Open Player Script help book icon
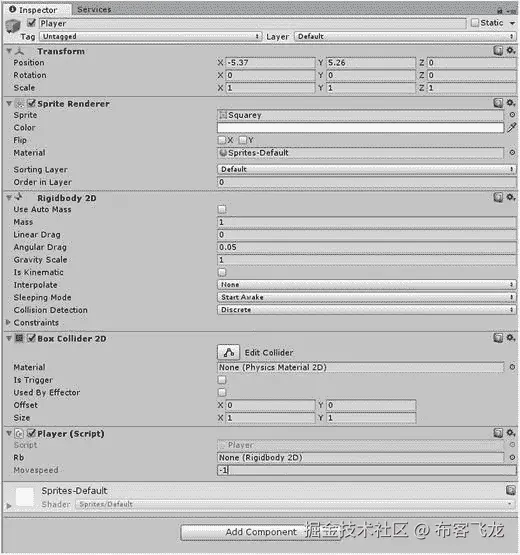 pos(498,433)
